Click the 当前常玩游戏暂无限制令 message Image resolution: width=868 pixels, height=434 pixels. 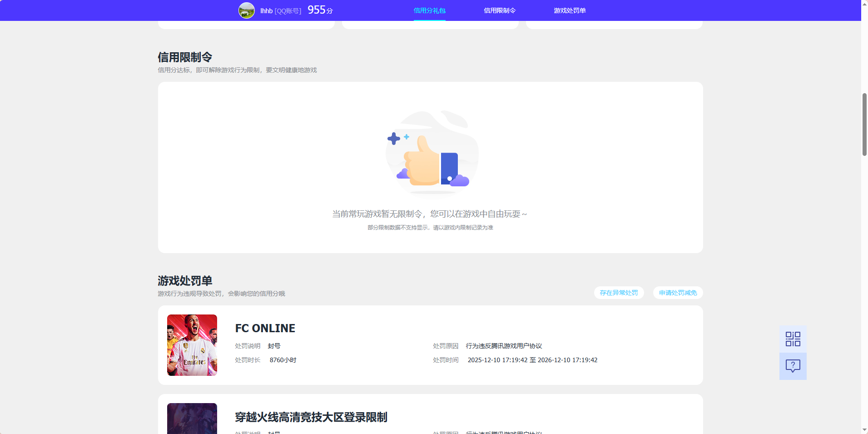coord(430,214)
